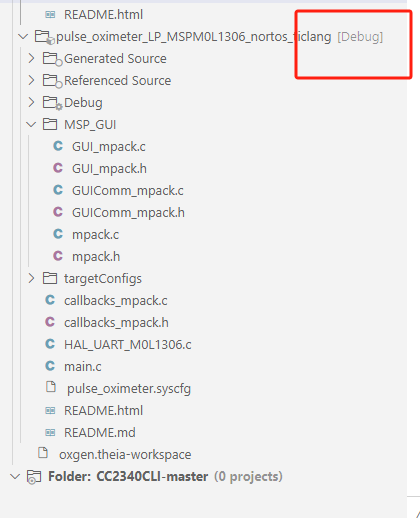Image resolution: width=420 pixels, height=518 pixels.
Task: Collapse the MSP_GUI folder
Action: point(31,125)
